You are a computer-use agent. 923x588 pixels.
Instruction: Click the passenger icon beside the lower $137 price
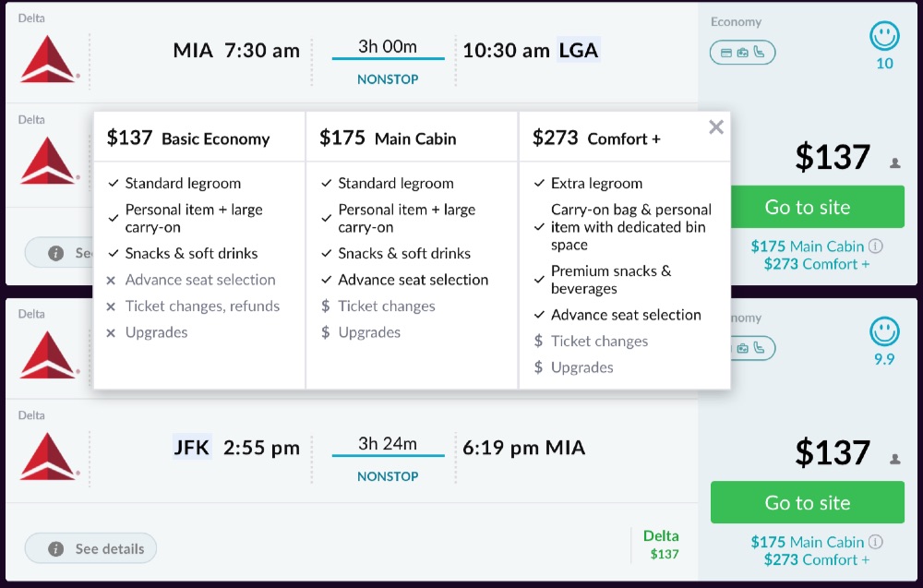point(894,459)
